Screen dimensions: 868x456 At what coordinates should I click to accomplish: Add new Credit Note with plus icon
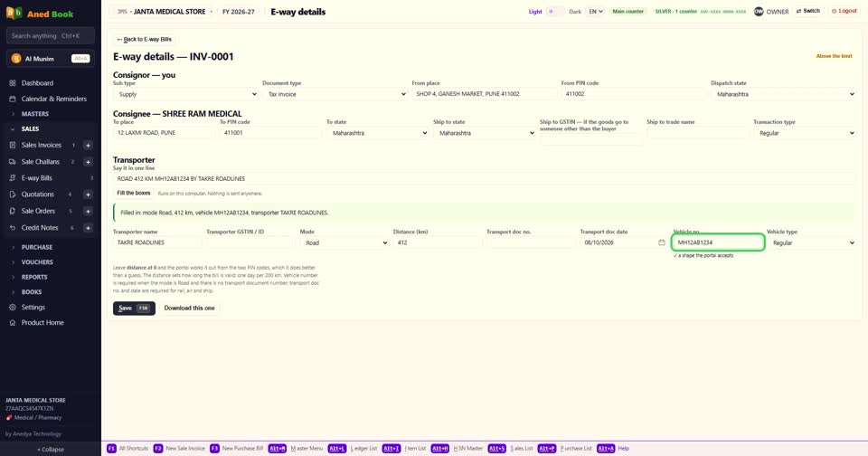tap(88, 228)
